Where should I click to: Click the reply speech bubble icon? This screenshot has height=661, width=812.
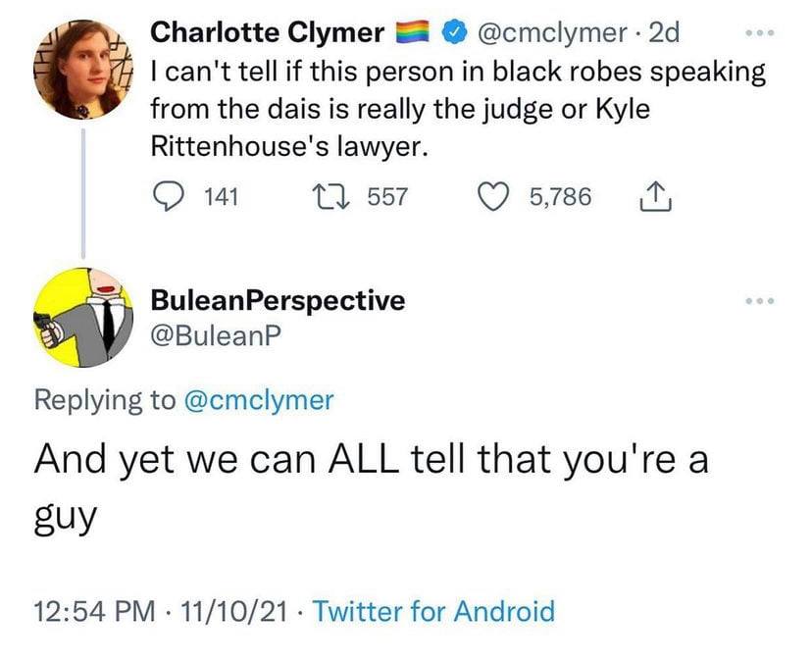pos(171,197)
